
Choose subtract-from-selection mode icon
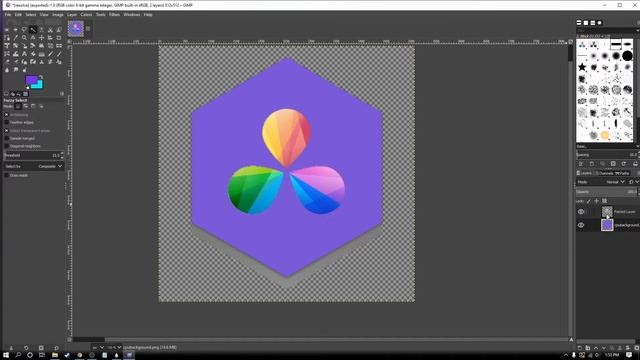[33, 106]
